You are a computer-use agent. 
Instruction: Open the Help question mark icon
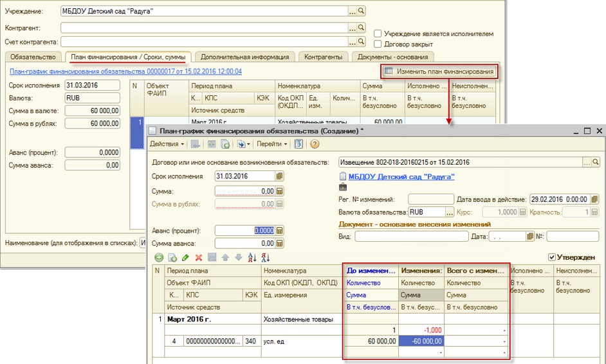(x=315, y=144)
